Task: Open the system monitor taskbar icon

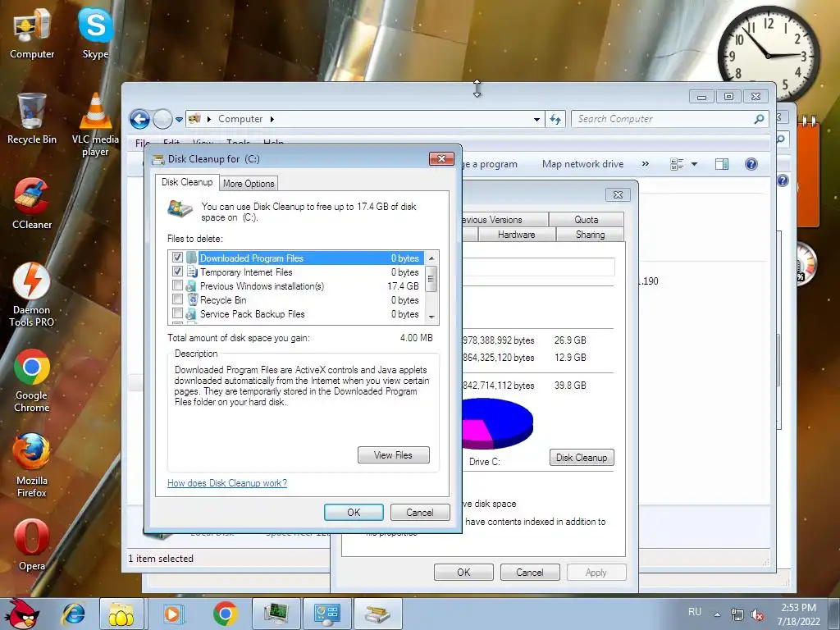Action: coord(276,614)
